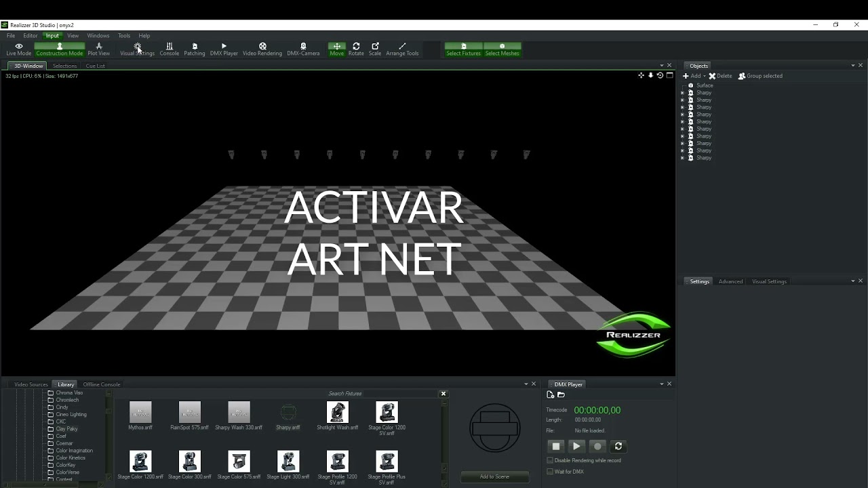Select the Move tool

(337, 49)
